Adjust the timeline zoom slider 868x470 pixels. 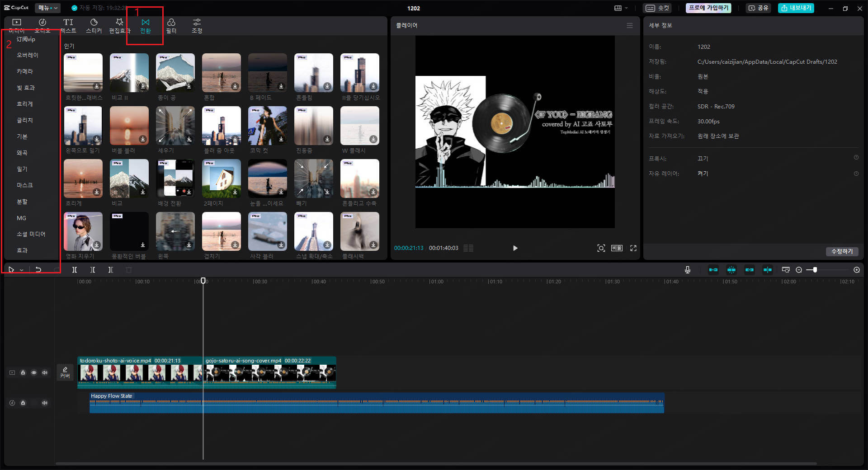[x=815, y=270]
